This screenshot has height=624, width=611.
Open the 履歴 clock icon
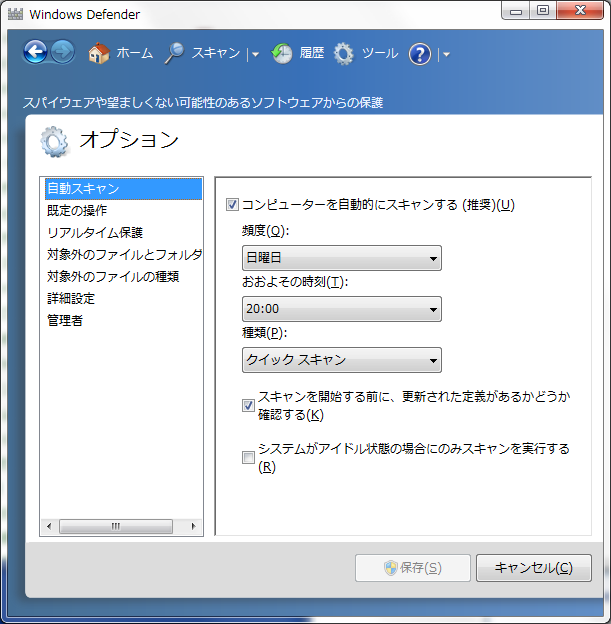point(282,53)
